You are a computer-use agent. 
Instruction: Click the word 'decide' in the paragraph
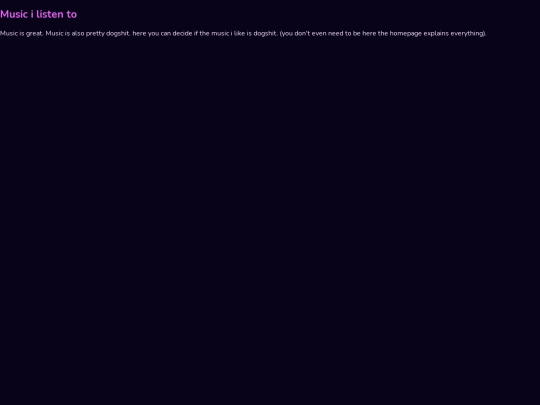point(182,33)
